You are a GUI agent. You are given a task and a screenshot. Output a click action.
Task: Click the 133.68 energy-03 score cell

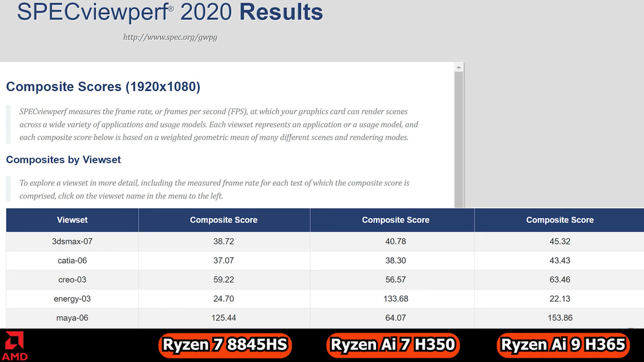click(395, 299)
